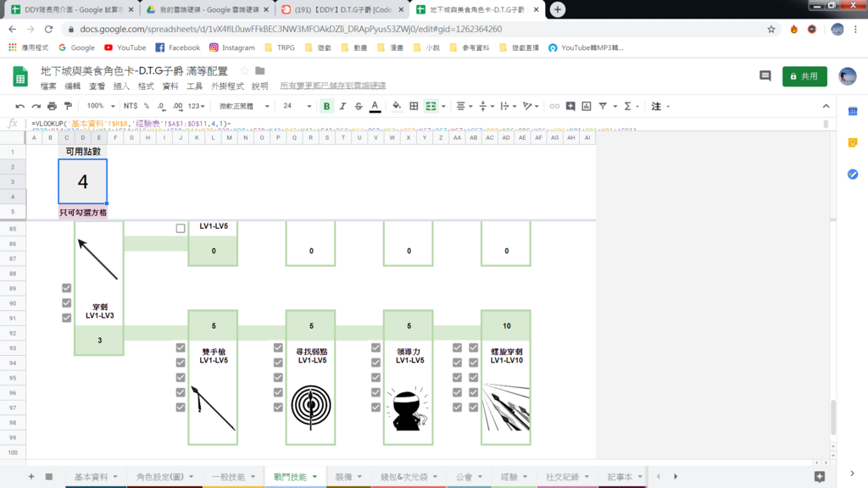Decrease decimal places
This screenshot has width=868, height=488.
pos(161,106)
